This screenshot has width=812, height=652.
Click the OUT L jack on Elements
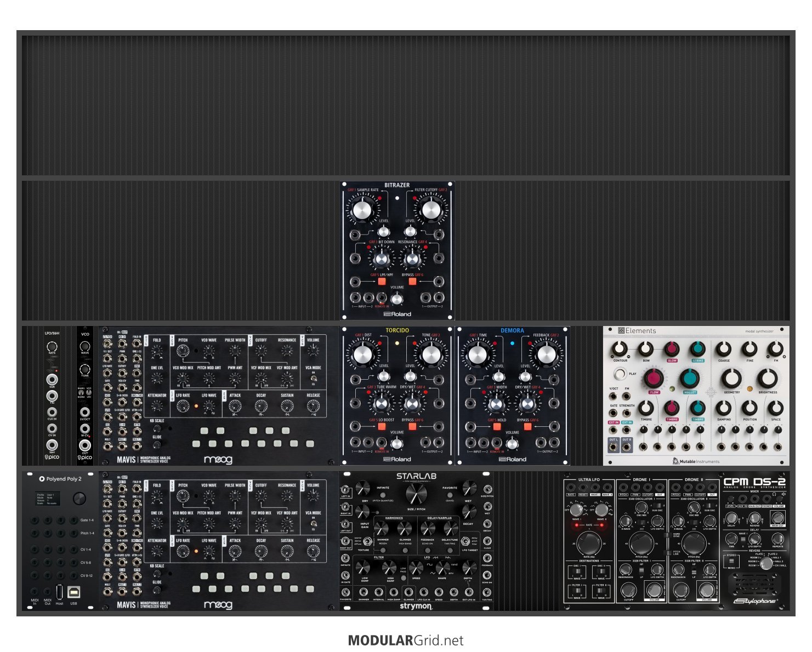(614, 447)
